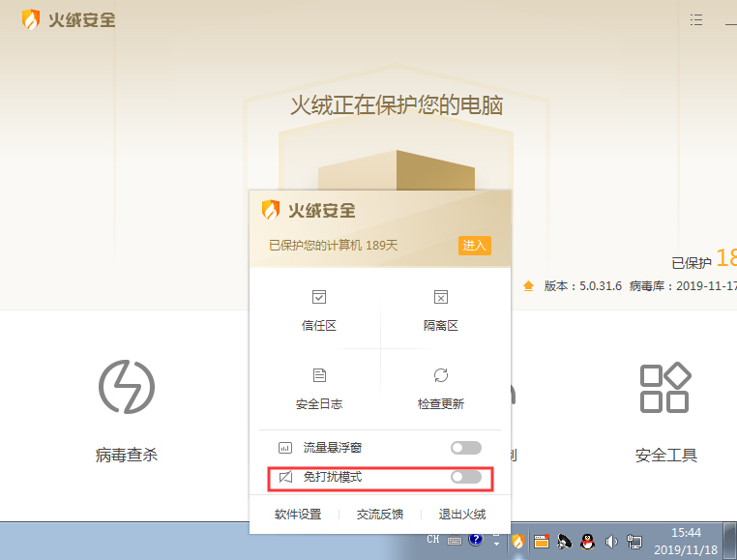Click the 火绒正在保护您的电脑 headline
Viewport: 737px width, 560px height.
397,104
